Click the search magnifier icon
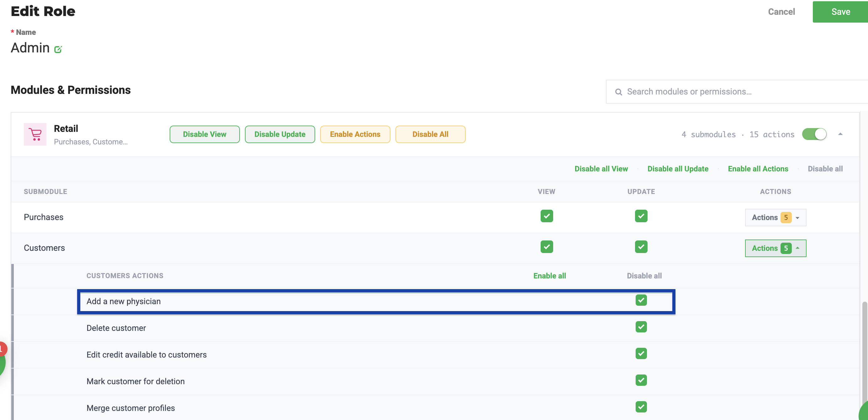The image size is (868, 420). 618,92
